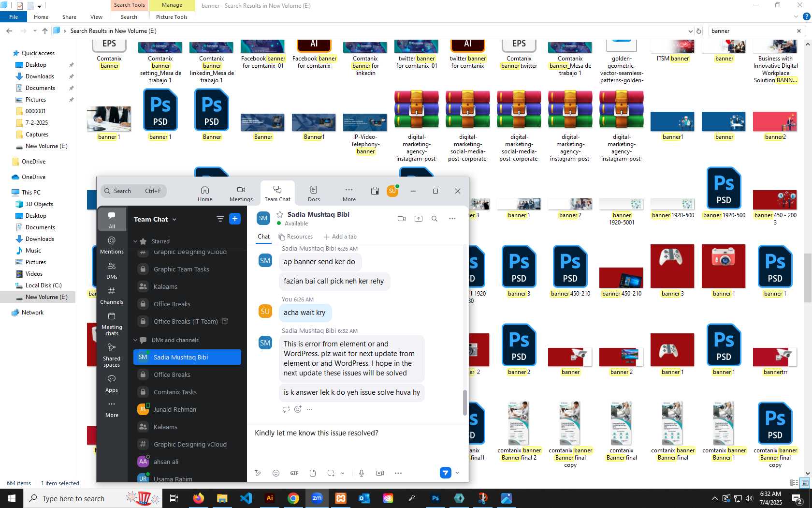This screenshot has width=812, height=508.
Task: Click the chat list filter icon
Action: 220,219
